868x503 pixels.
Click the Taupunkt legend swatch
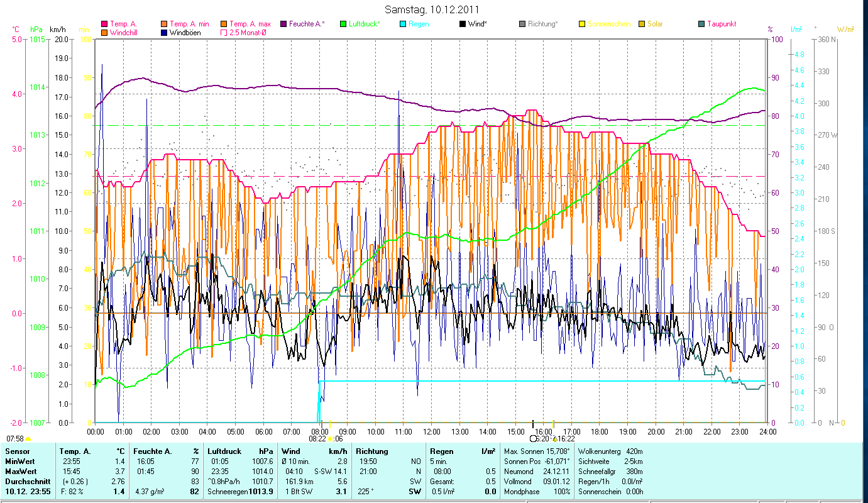coord(701,25)
